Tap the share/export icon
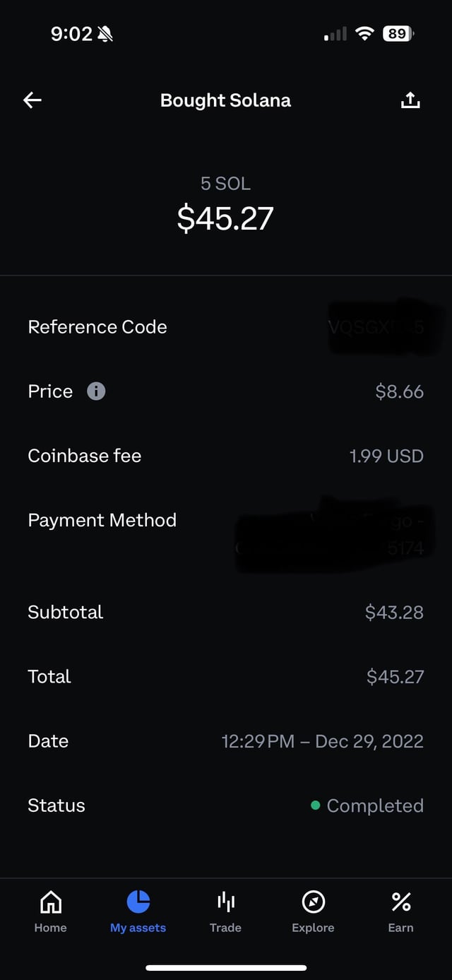 pyautogui.click(x=410, y=100)
